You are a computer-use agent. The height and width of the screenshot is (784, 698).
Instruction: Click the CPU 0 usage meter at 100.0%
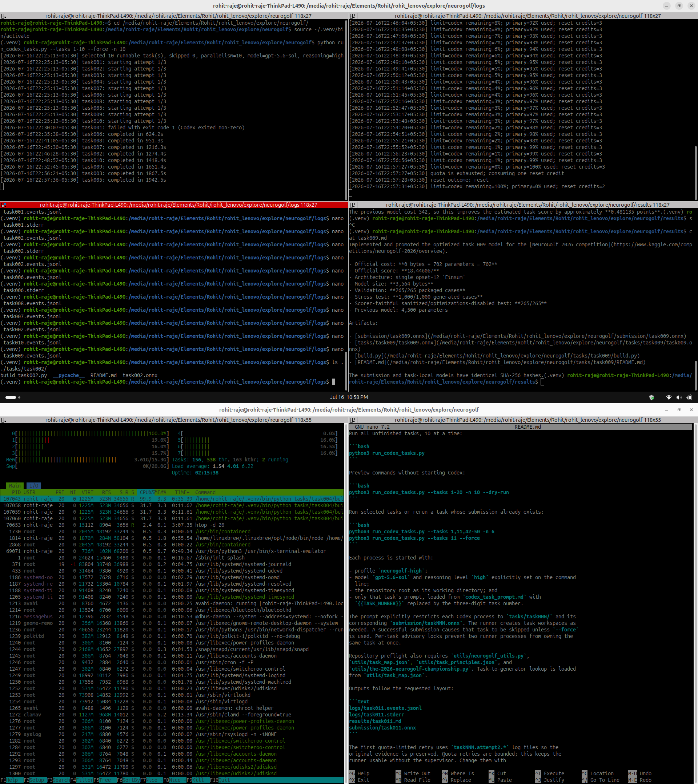91,434
